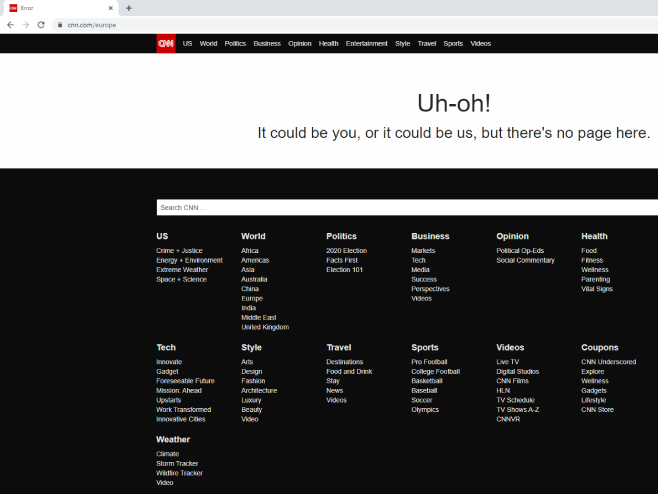658x494 pixels.
Task: Open a new tab with the plus icon
Action: click(x=129, y=8)
